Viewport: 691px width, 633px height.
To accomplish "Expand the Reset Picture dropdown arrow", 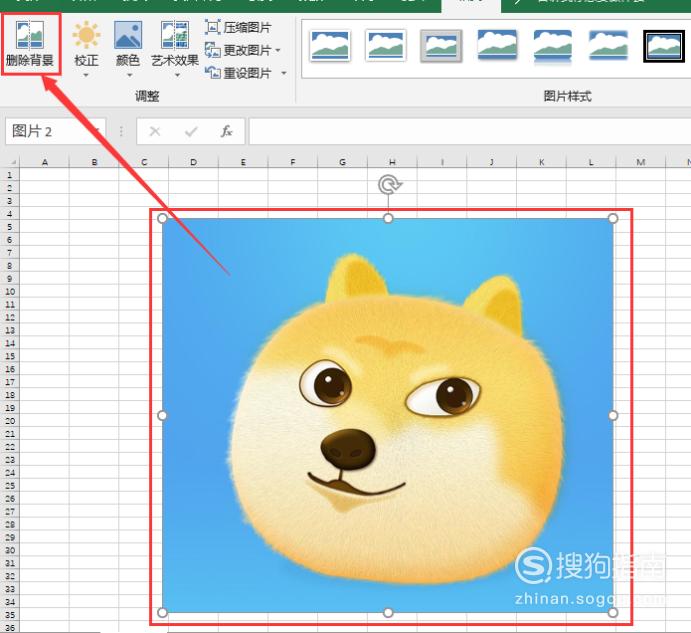I will coord(284,73).
